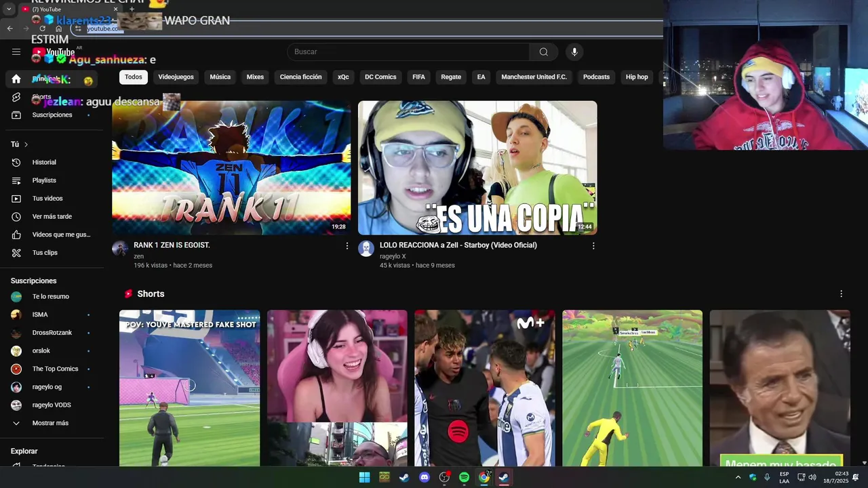Play the RANK 1 ZEN video thumbnail
The width and height of the screenshot is (868, 488).
click(231, 168)
